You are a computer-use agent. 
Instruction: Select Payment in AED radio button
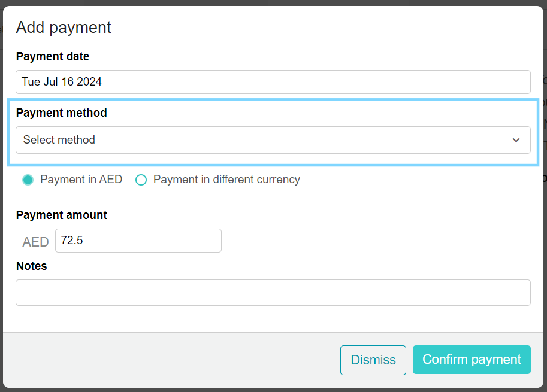(28, 180)
